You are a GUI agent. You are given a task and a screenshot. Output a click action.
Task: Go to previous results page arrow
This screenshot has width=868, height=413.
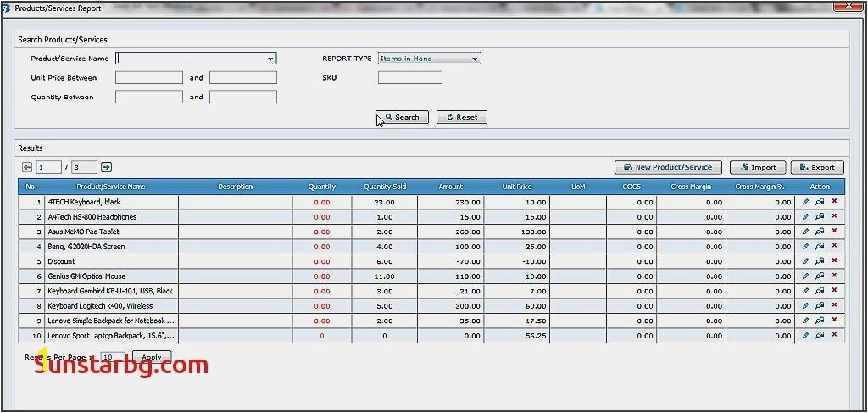click(x=27, y=166)
